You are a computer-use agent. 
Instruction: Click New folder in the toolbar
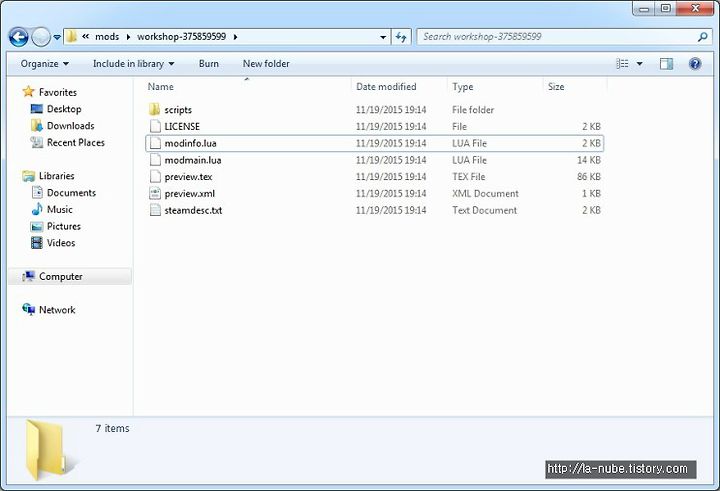[x=266, y=64]
